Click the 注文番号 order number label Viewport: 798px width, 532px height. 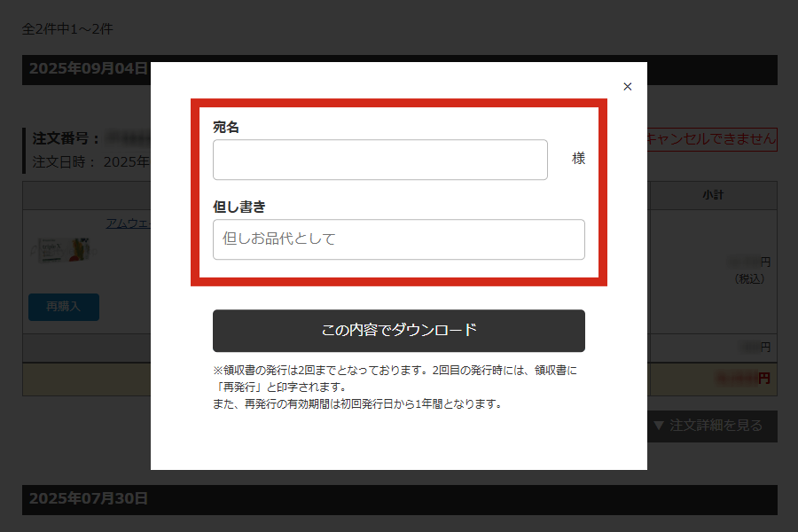pos(66,139)
